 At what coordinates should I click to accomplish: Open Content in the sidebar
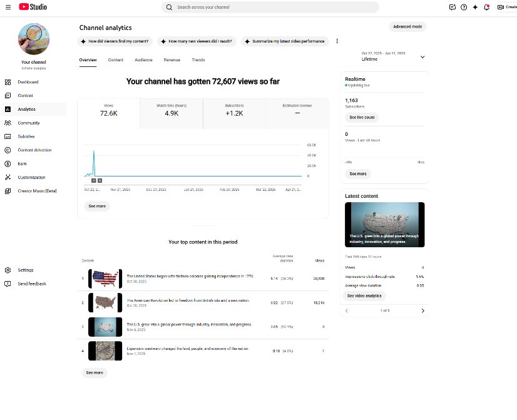tap(33, 96)
